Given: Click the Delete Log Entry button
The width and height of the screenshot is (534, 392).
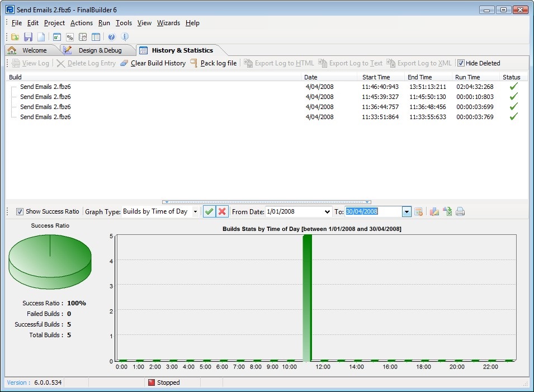Looking at the screenshot, I should [86, 63].
